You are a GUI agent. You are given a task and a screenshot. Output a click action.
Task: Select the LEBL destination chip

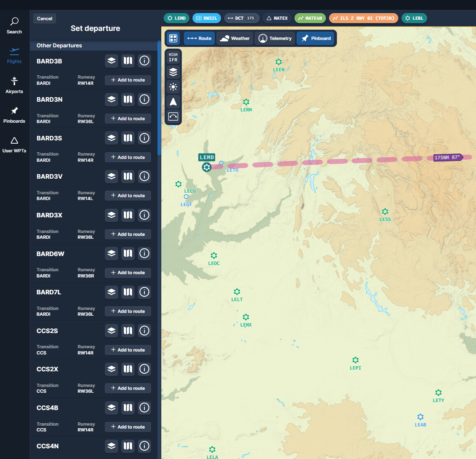[x=414, y=18]
